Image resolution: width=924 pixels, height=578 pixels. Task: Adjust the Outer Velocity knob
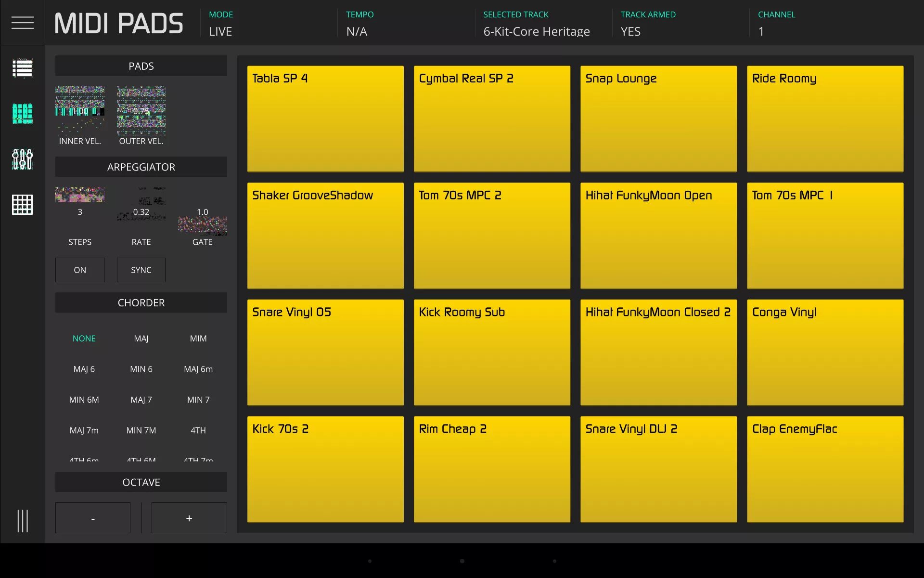pos(141,111)
